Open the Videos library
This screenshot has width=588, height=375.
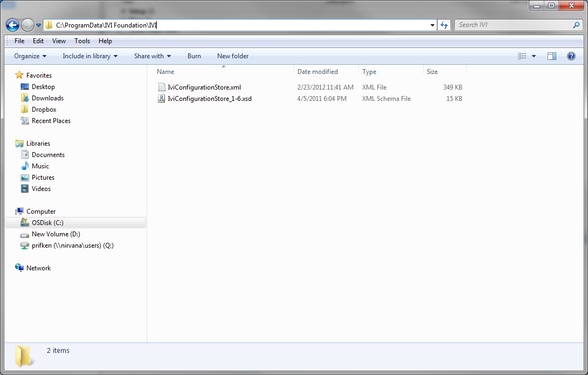tap(41, 189)
